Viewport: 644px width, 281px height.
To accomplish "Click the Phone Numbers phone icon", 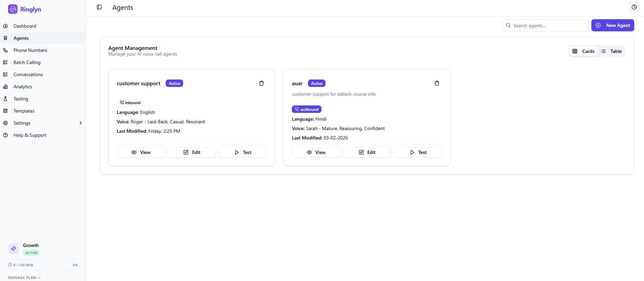I will click(5, 50).
